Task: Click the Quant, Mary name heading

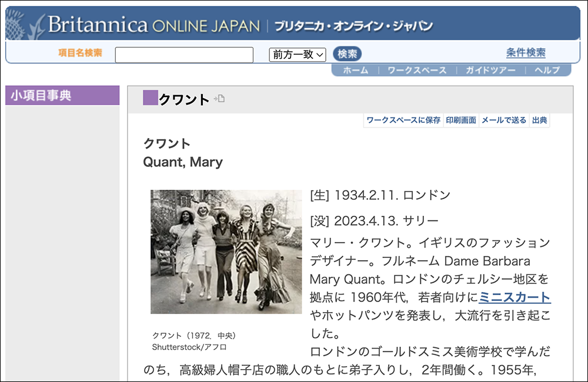Action: click(x=183, y=162)
